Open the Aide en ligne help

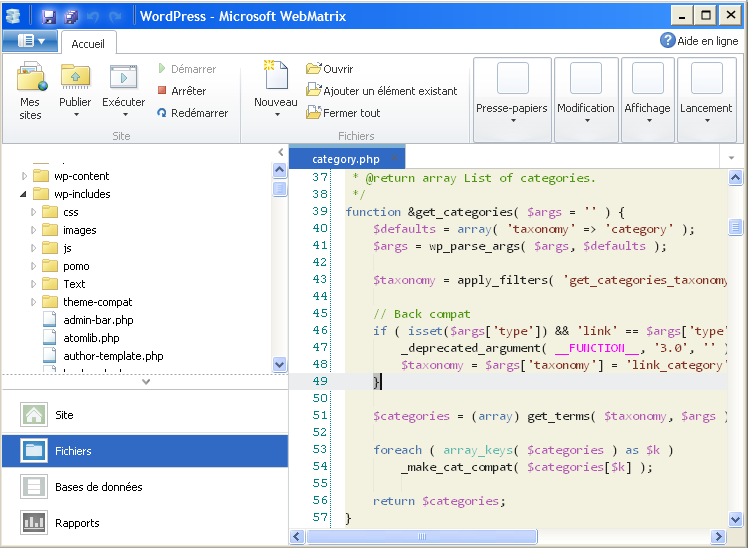coord(699,41)
